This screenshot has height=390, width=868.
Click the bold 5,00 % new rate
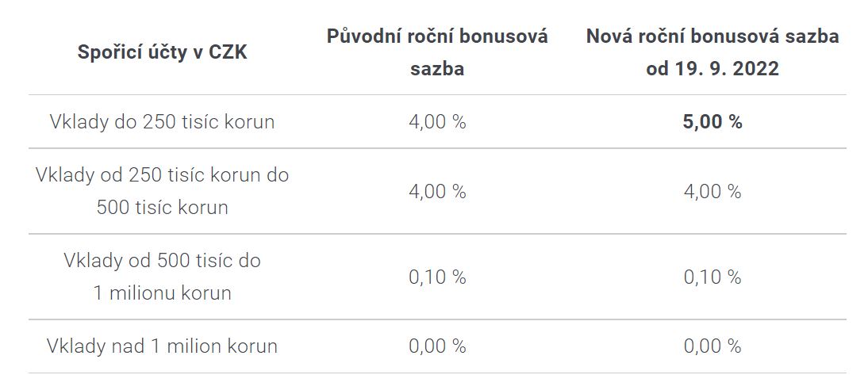[712, 122]
